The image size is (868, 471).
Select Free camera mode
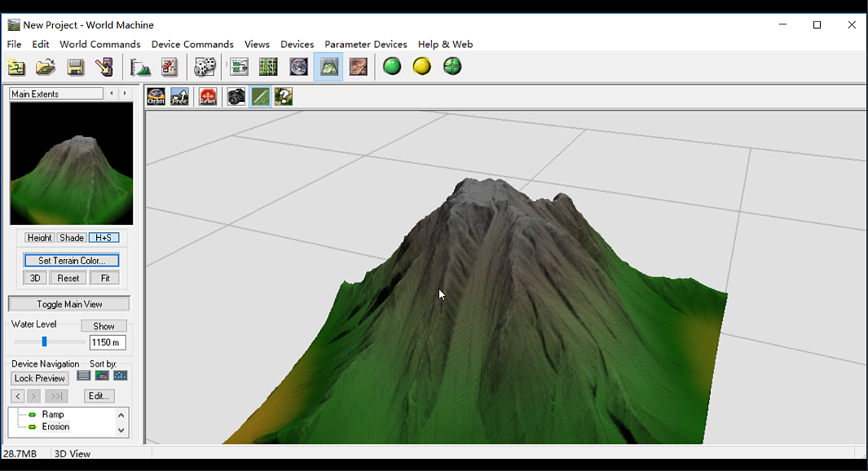[x=179, y=97]
